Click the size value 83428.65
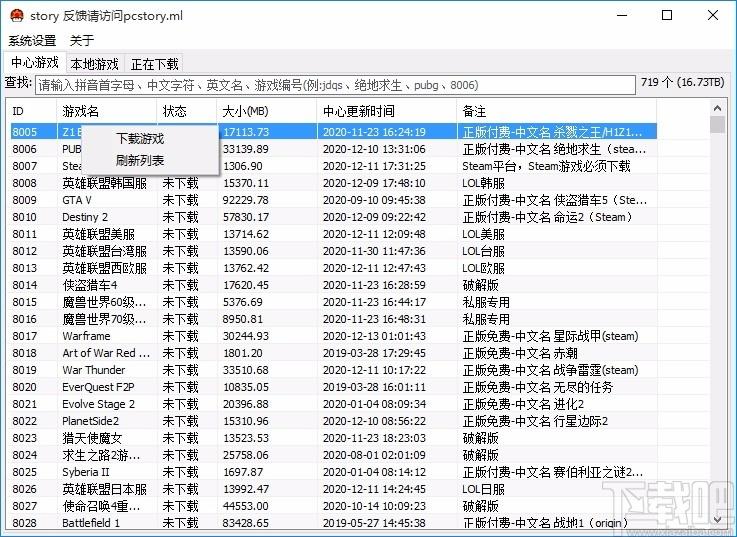Screen dimensions: 737x537 click(245, 523)
